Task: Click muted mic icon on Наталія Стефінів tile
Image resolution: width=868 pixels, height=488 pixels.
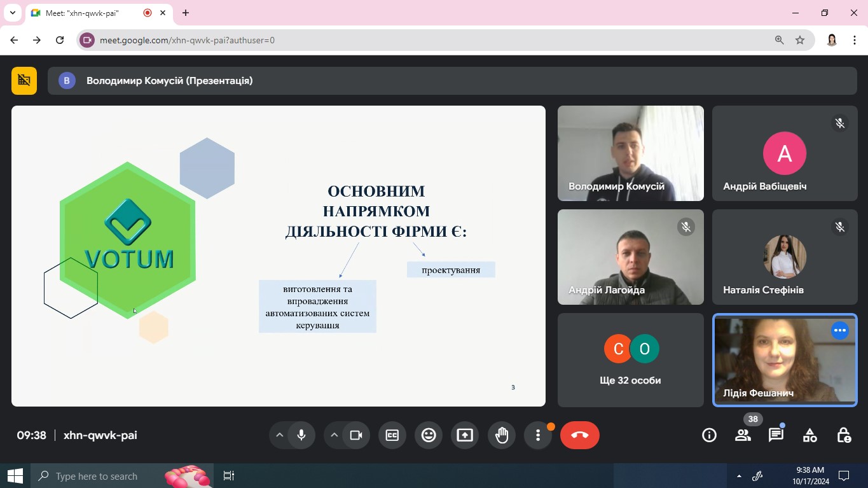Action: point(840,227)
